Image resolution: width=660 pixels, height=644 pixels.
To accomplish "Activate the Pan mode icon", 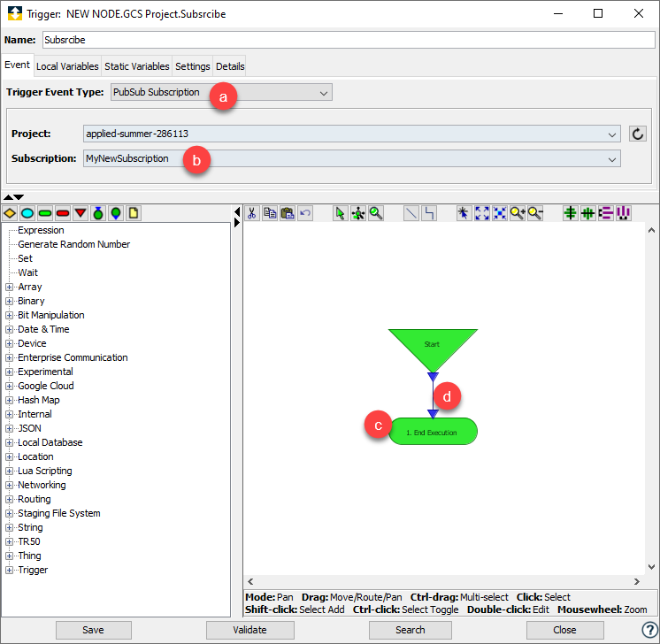I will [x=358, y=213].
